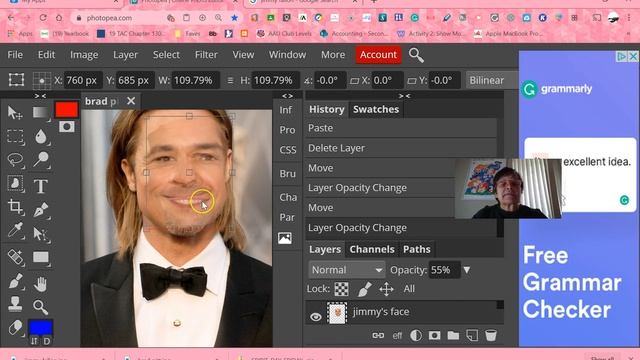
Task: Collapse the left toolbar panel arrows
Action: tap(40, 96)
